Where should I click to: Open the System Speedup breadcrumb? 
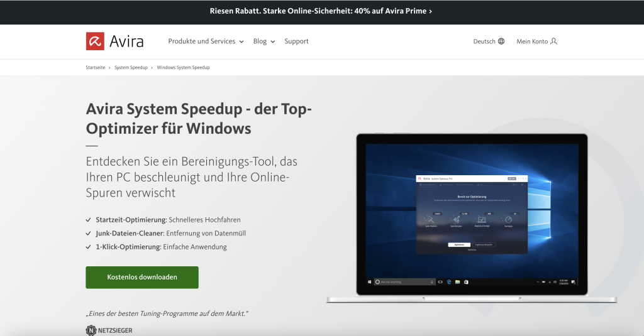[x=131, y=67]
